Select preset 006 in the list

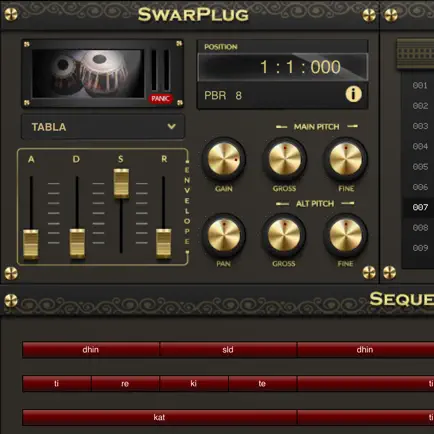[420, 187]
